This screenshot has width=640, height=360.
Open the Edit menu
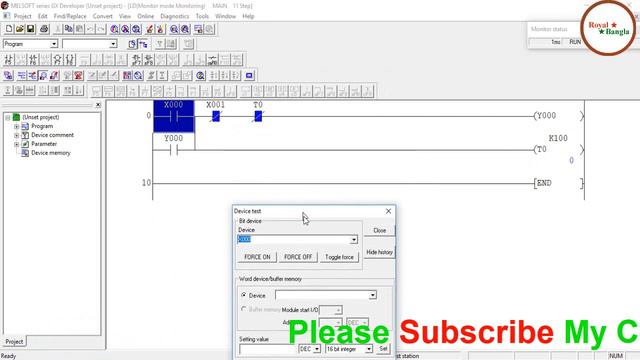coord(42,16)
